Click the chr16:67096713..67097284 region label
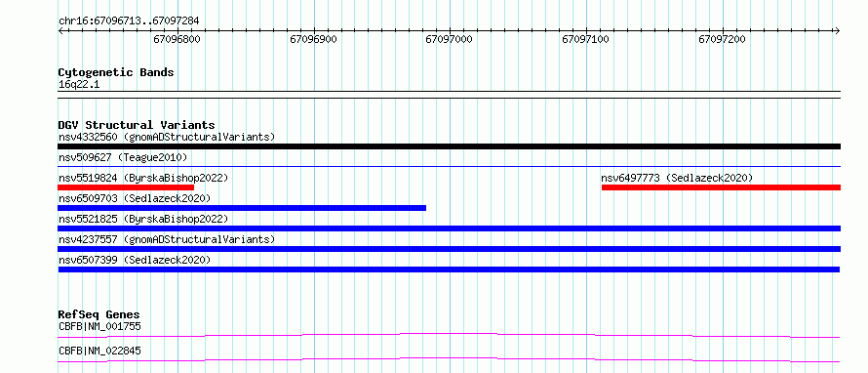The width and height of the screenshot is (868, 373). pyautogui.click(x=129, y=21)
